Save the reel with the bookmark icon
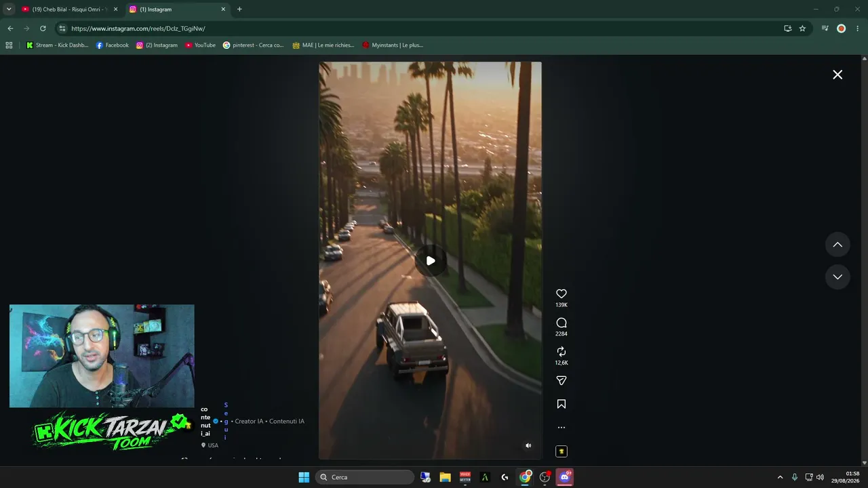Image resolution: width=868 pixels, height=488 pixels. pos(561,404)
